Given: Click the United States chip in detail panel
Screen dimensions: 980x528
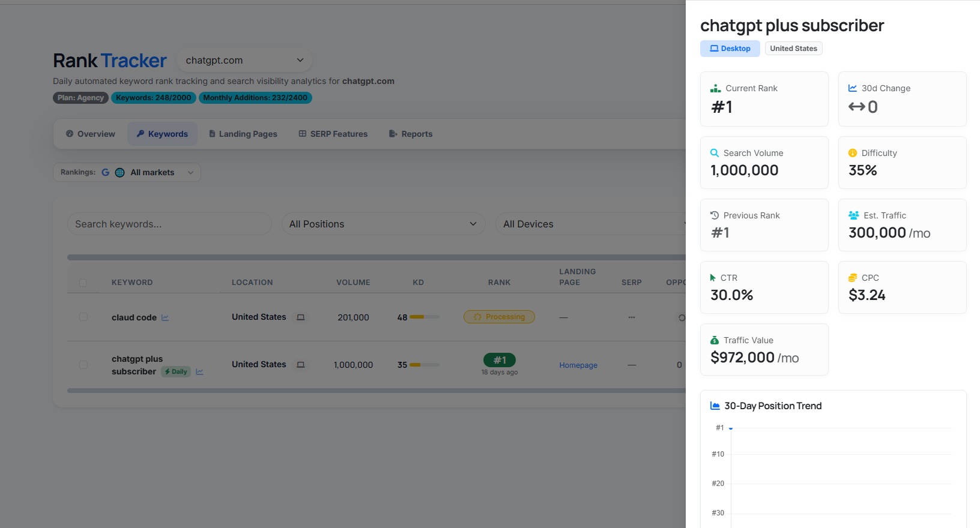Looking at the screenshot, I should tap(794, 49).
